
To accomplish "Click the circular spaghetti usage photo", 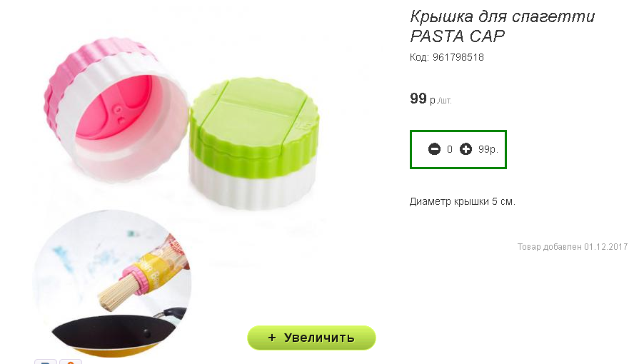I will [112, 283].
